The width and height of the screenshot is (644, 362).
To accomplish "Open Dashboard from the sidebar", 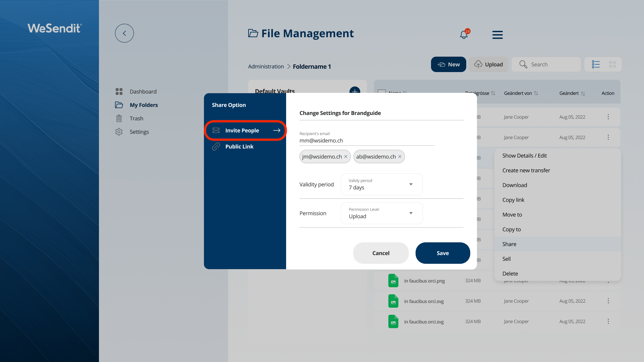I will (x=143, y=92).
